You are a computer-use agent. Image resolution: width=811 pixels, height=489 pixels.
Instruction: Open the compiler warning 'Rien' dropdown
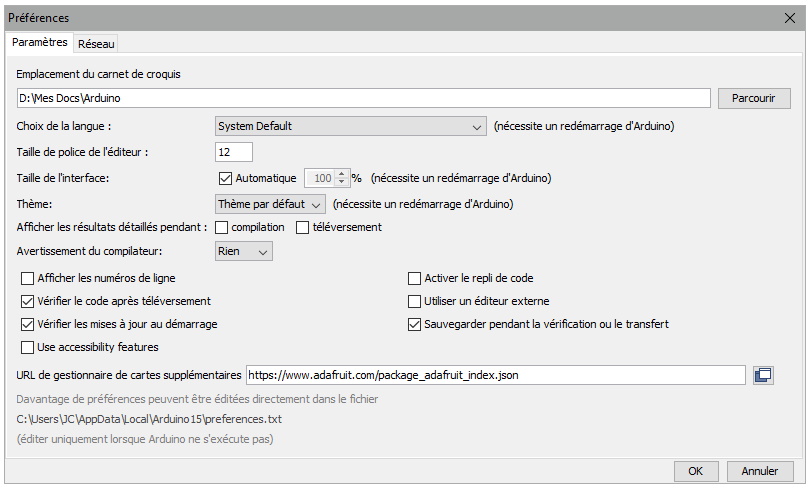point(244,252)
